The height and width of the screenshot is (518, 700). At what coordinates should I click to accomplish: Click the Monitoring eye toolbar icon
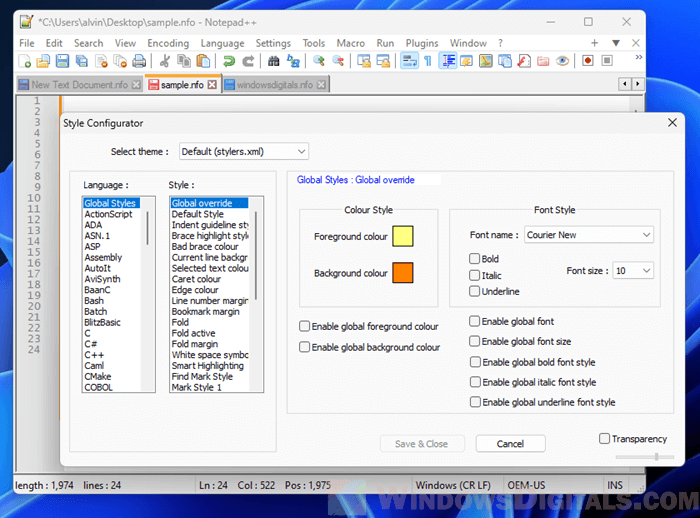point(562,61)
